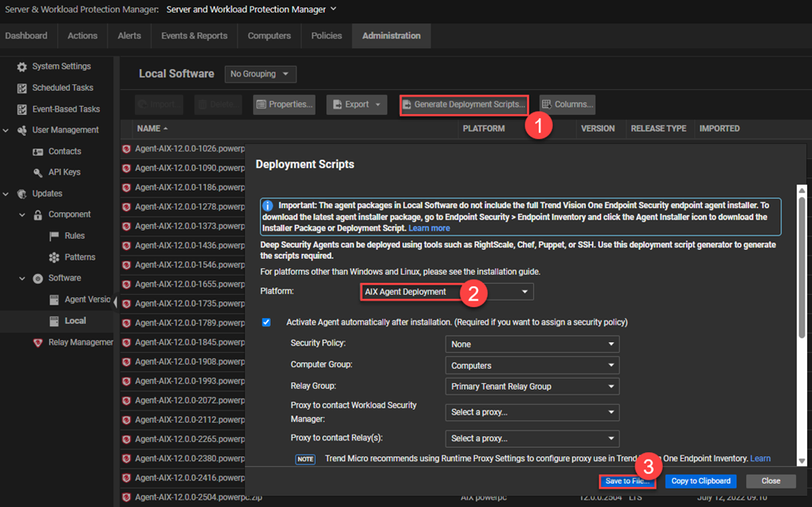Click the Updates globe icon
812x507 pixels.
point(22,194)
